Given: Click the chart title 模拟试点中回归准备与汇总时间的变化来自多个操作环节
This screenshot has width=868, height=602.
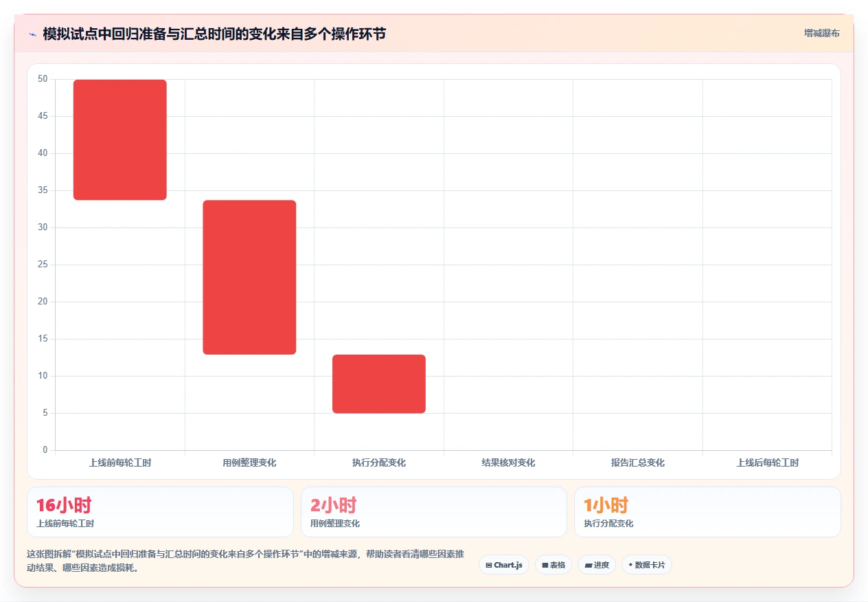Looking at the screenshot, I should (214, 34).
